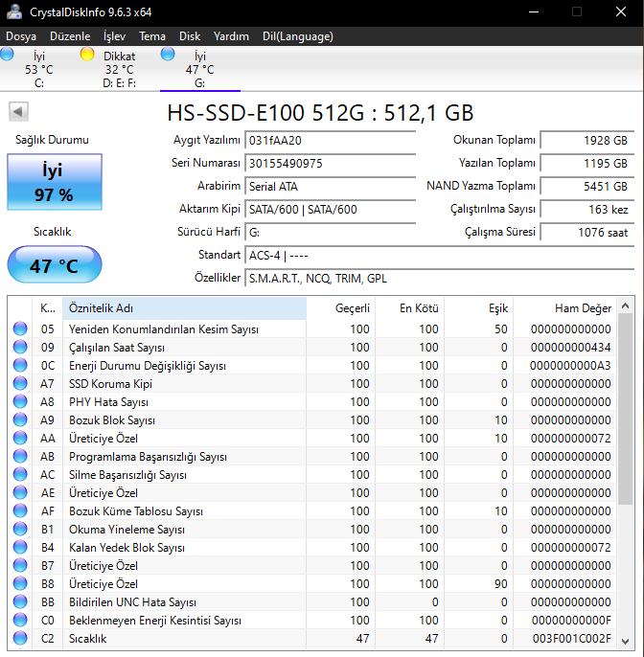Screen dimensions: 644x657
Task: Click the status orb for attribute AE
Action: point(20,492)
